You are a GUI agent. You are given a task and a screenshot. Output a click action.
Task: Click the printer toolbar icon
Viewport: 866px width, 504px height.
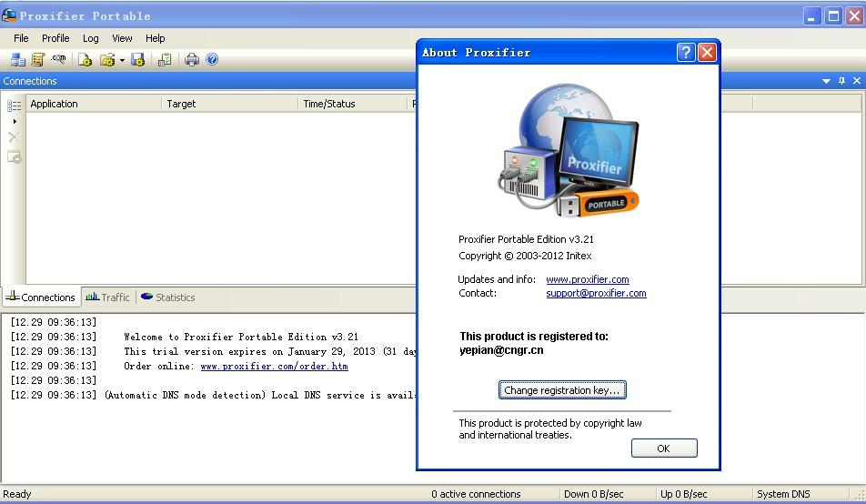192,60
